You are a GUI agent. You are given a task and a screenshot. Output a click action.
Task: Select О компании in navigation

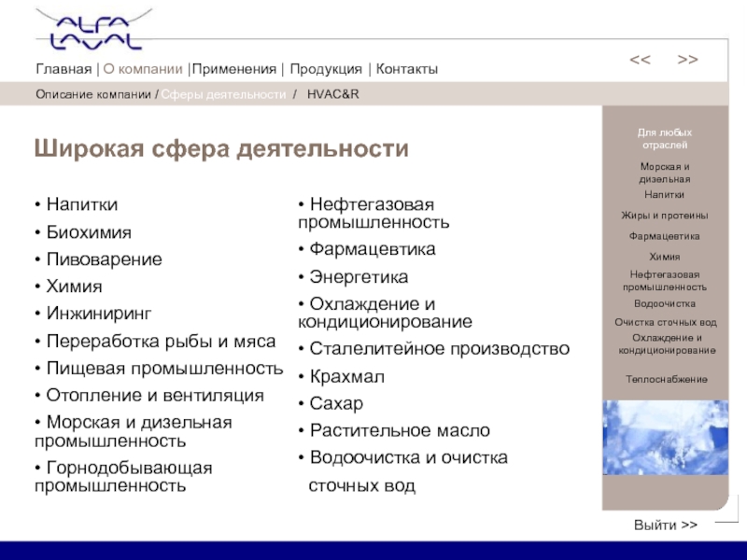coord(143,69)
